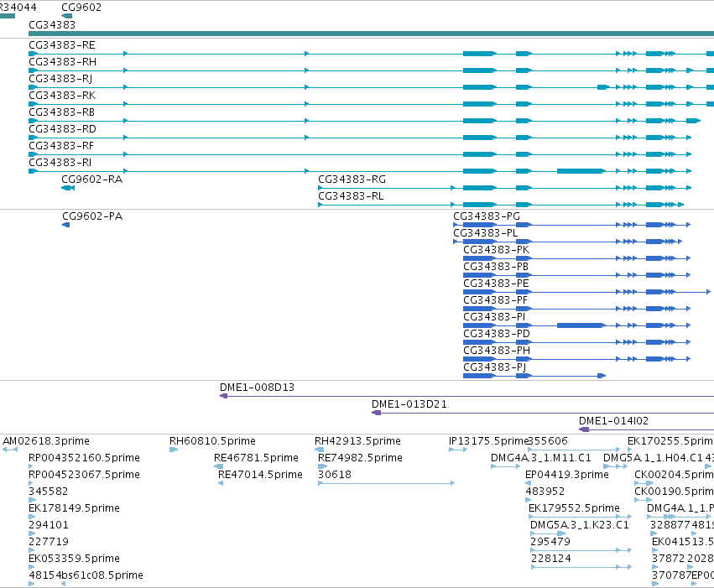This screenshot has height=588, width=714.
Task: Select the RH42913.5prime EST label
Action: click(357, 441)
